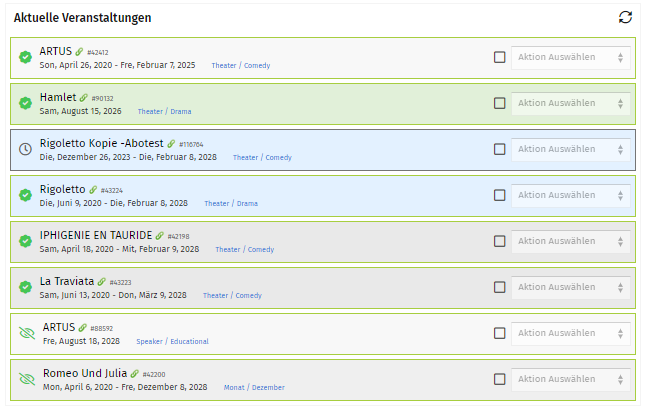Open Aktion Auswählen dropdown for Rigoletto Kopie -Abotest

pyautogui.click(x=571, y=149)
